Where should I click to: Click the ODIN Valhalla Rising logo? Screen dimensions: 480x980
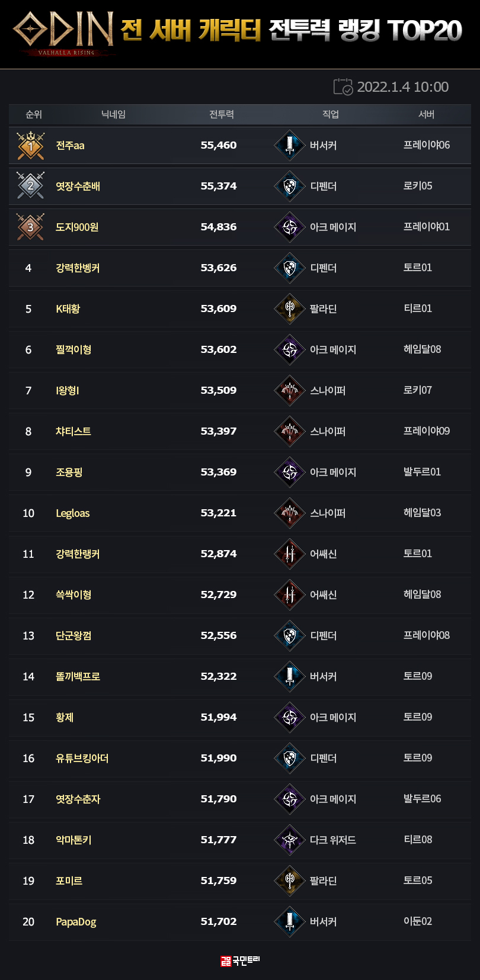[64, 31]
